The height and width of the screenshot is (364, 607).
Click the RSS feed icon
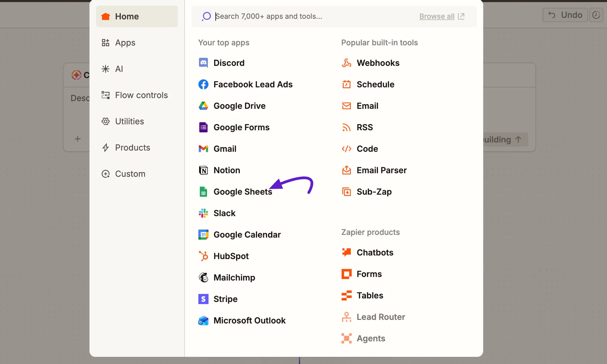[346, 127]
